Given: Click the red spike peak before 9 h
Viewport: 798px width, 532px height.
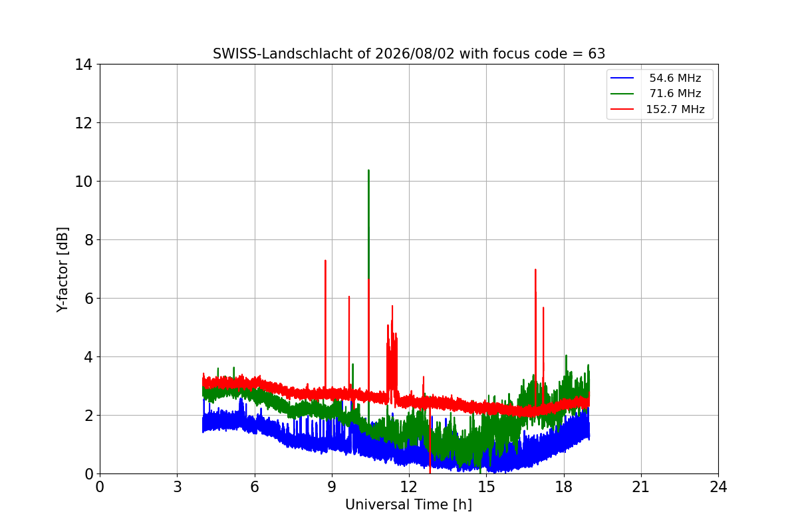Looking at the screenshot, I should point(325,261).
